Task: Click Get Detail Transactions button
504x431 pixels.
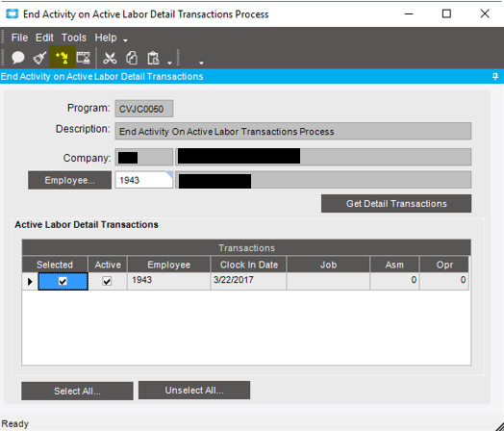Action: [x=396, y=203]
